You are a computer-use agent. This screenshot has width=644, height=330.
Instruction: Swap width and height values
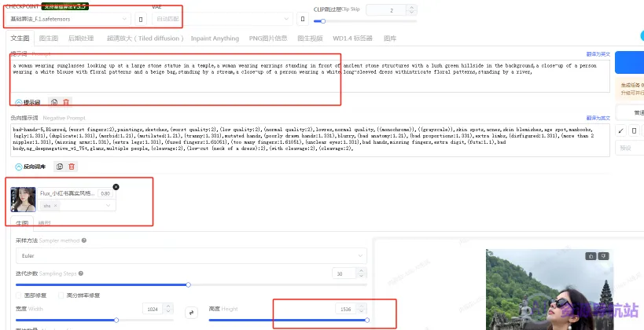click(x=190, y=312)
